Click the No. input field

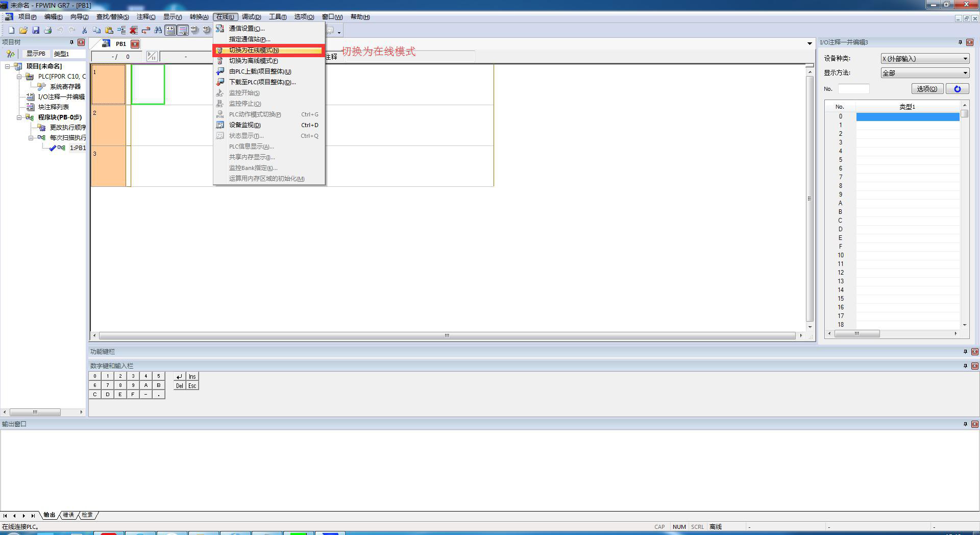click(853, 89)
